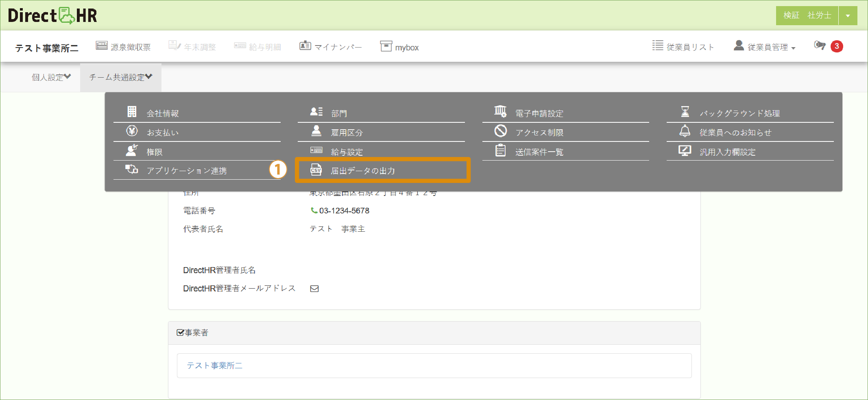Click the 部門 department icon
The image size is (868, 400).
click(316, 111)
